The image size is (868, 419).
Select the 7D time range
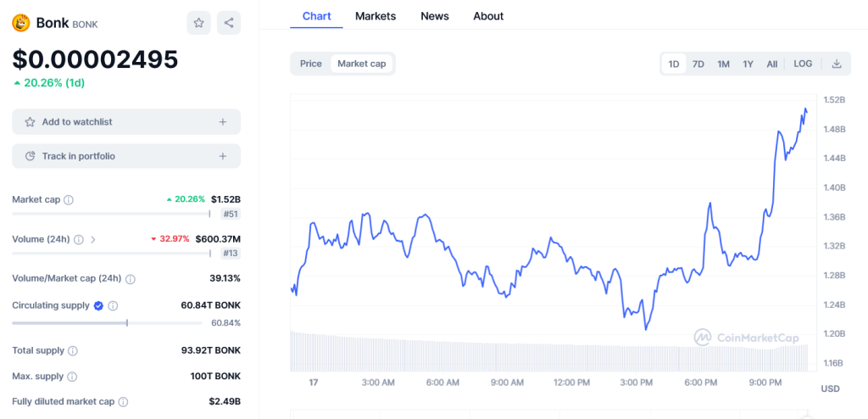(698, 64)
